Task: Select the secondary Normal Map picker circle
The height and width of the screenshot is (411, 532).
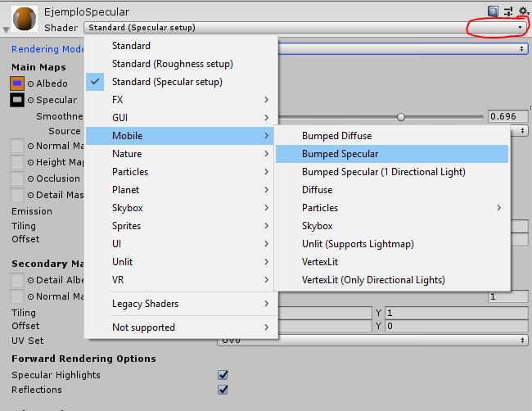Action: 30,296
